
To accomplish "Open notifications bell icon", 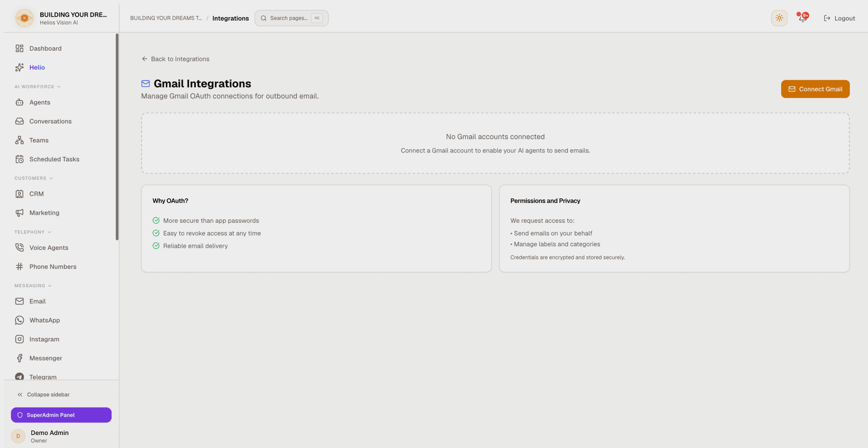I will tap(802, 18).
